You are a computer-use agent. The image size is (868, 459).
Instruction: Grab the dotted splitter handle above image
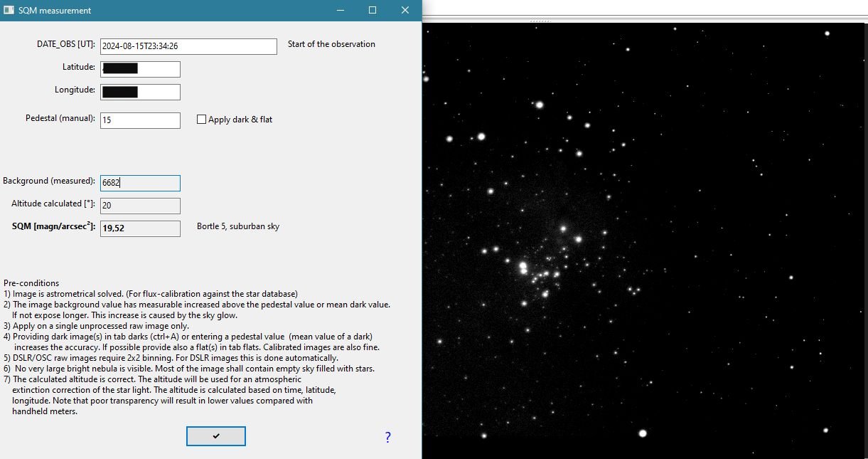pos(541,21)
